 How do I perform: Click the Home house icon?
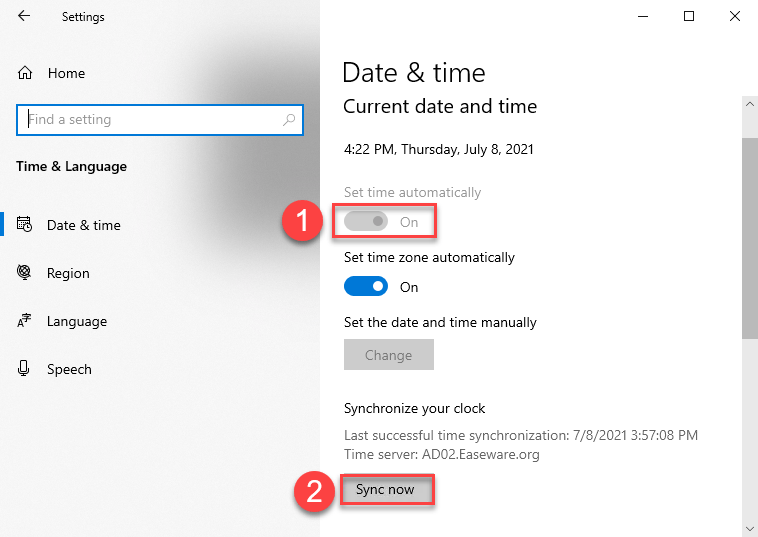pos(25,73)
